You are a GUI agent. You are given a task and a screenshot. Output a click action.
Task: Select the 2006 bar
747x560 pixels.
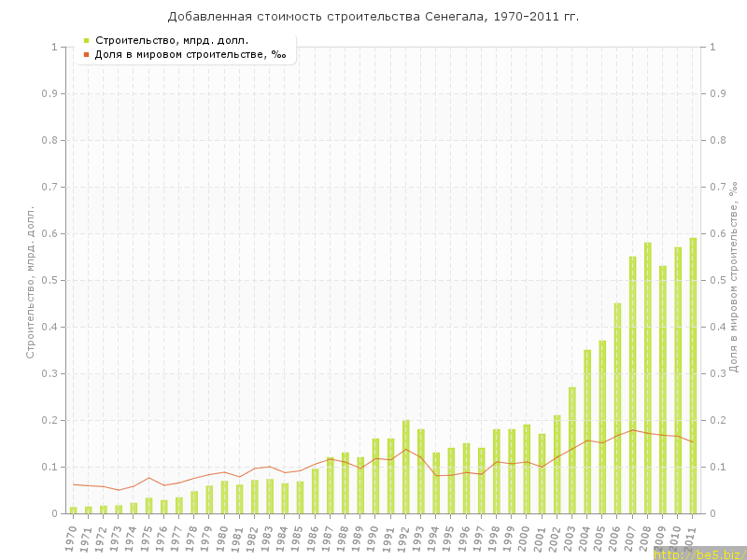coord(617,408)
